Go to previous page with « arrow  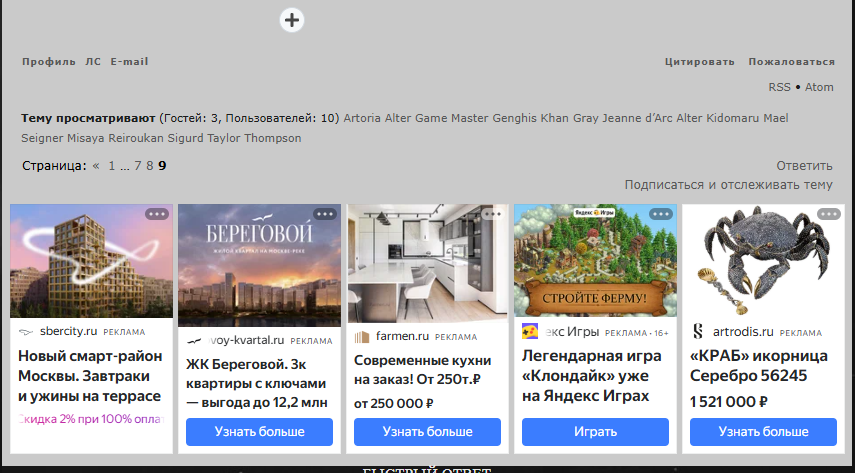(96, 165)
